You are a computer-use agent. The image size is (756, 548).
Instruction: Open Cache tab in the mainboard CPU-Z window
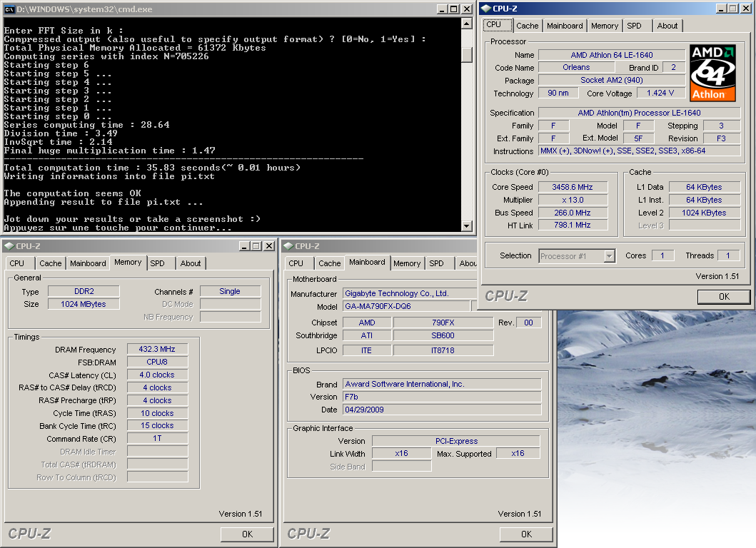(x=329, y=263)
